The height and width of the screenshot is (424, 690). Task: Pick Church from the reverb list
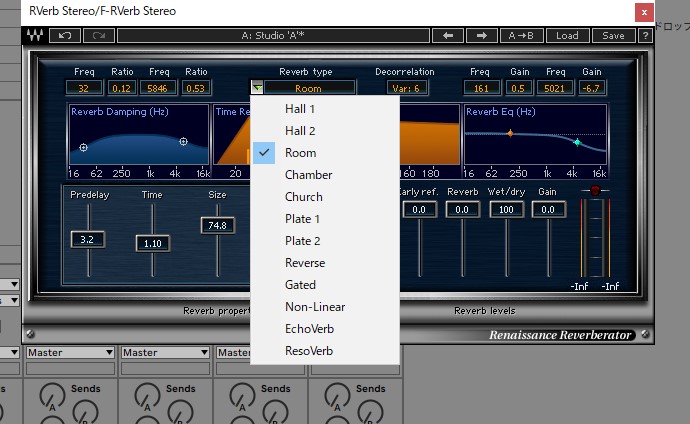click(x=325, y=197)
